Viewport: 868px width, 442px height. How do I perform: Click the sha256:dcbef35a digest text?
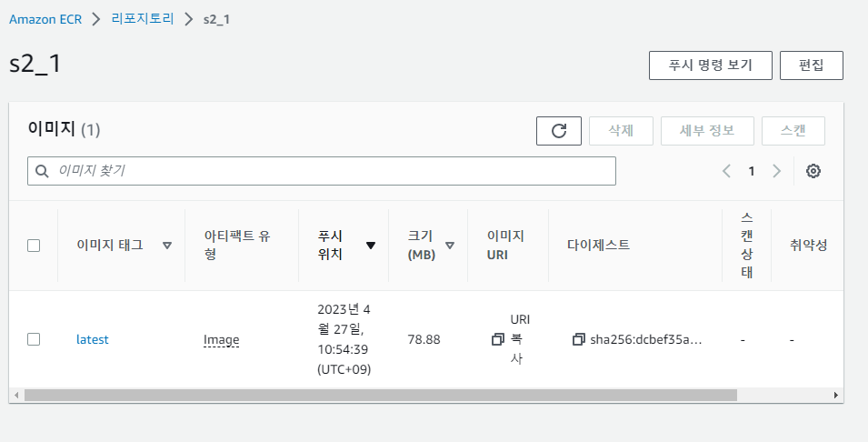point(646,339)
